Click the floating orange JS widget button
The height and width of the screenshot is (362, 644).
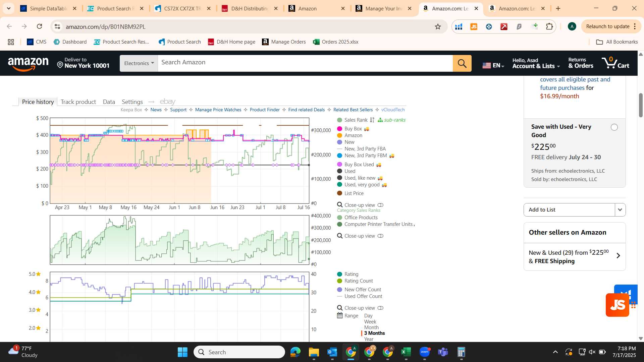pyautogui.click(x=617, y=305)
